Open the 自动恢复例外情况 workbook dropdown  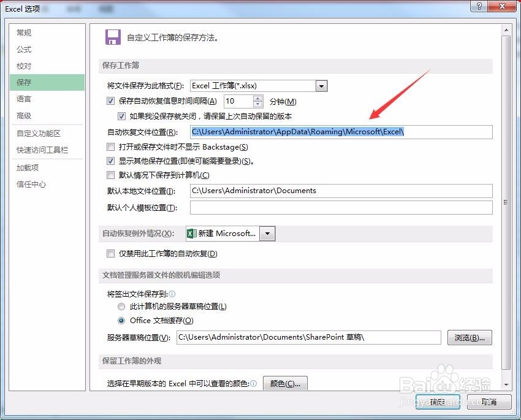[267, 234]
